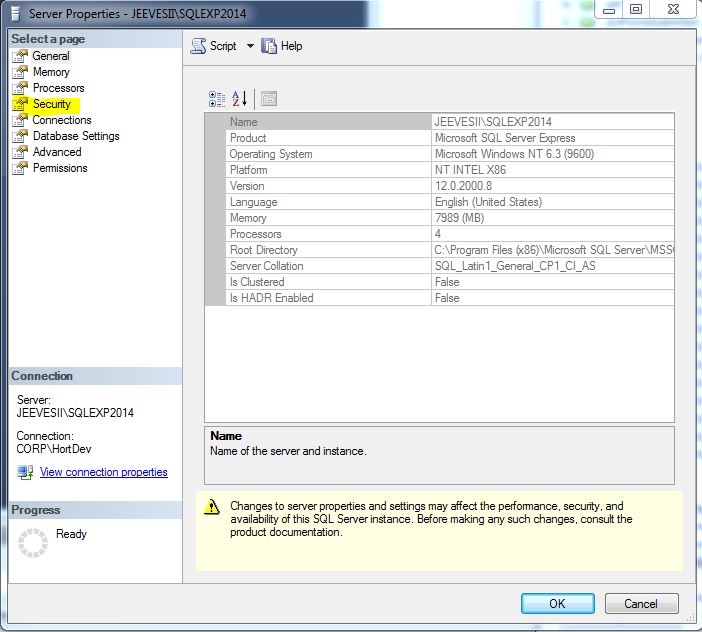Go to the Advanced page
Screen dimensions: 702x632
57,152
